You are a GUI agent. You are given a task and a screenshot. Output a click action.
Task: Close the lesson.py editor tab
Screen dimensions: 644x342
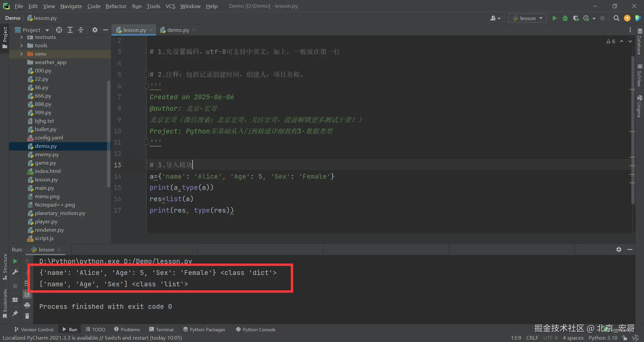pos(151,30)
